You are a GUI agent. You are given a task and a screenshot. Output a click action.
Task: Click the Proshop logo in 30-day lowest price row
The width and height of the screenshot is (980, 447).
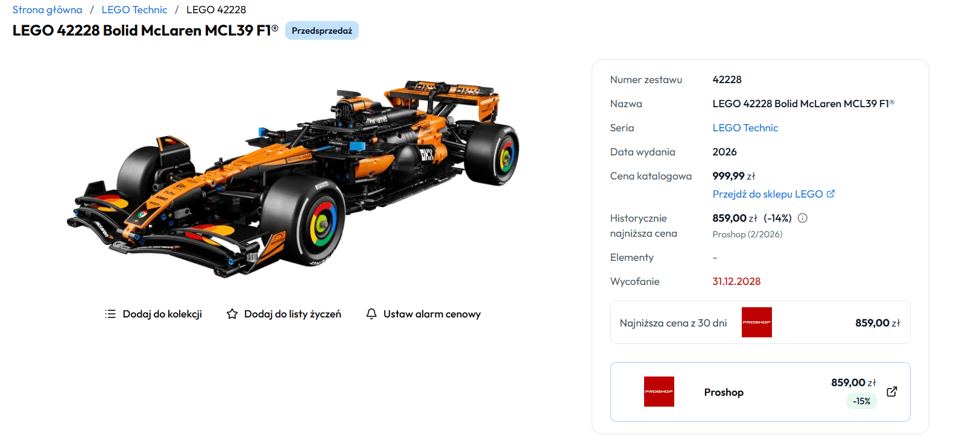pyautogui.click(x=757, y=322)
